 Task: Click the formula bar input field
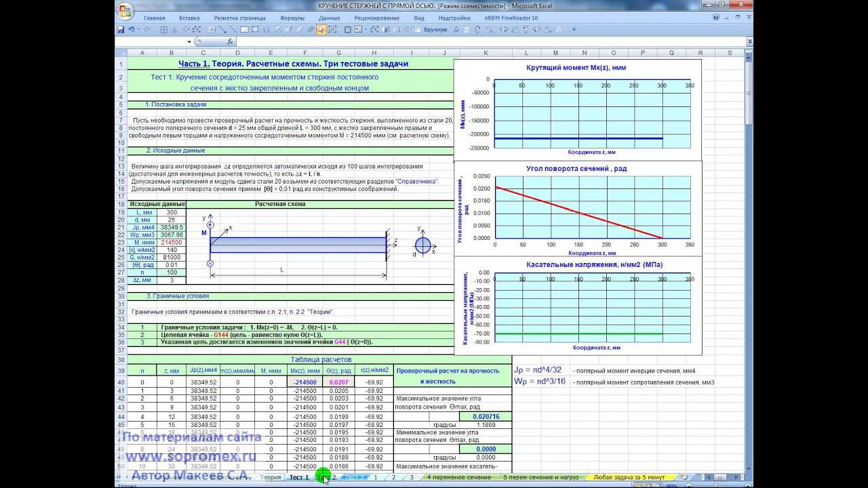point(490,41)
